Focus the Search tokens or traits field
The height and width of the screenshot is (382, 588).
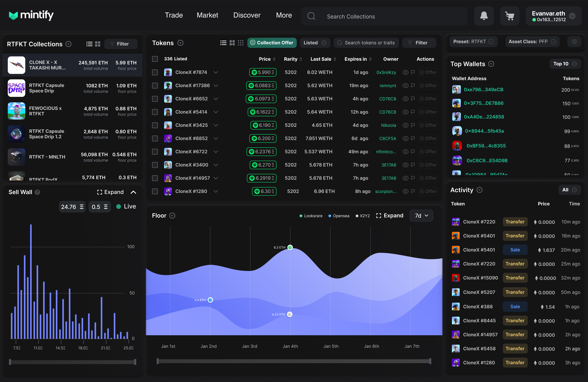point(366,43)
